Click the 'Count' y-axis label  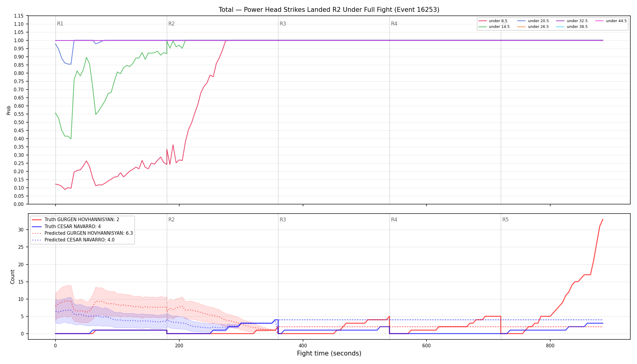point(12,277)
